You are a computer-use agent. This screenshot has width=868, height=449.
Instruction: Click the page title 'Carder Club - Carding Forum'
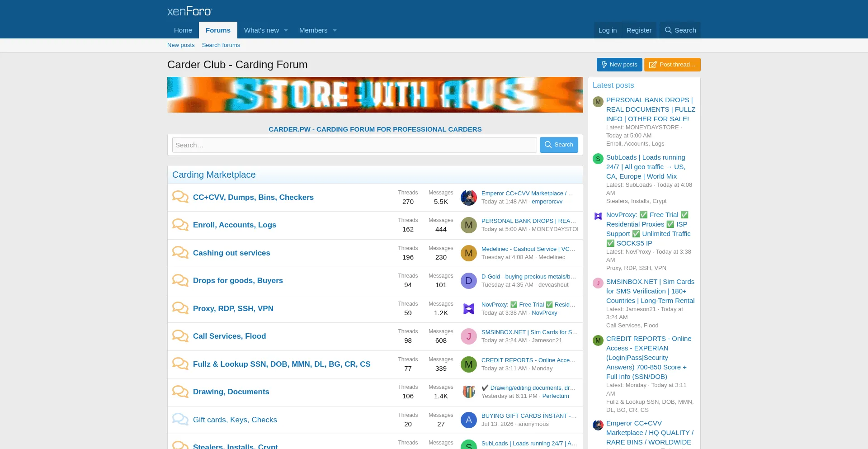tap(237, 65)
